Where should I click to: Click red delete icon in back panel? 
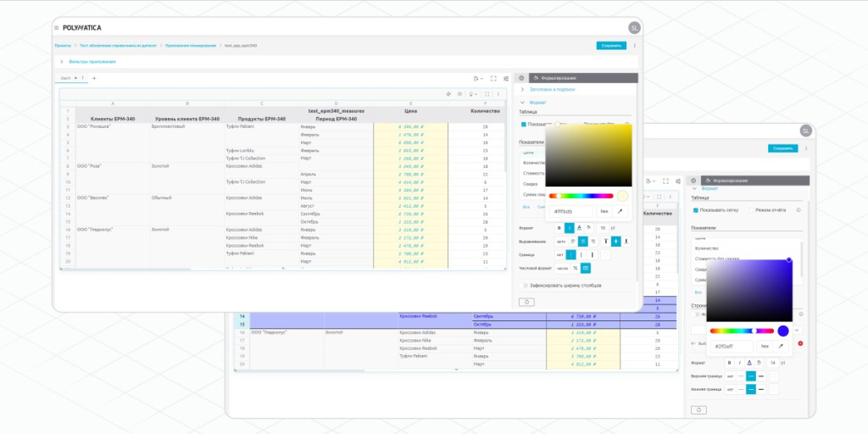(x=800, y=343)
